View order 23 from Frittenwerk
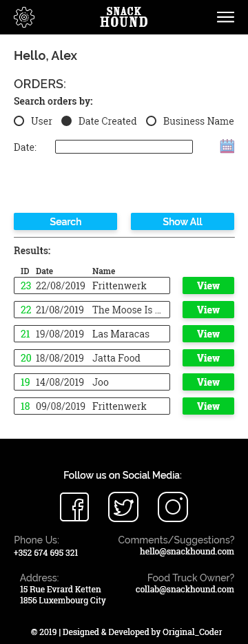The width and height of the screenshot is (248, 644). pyautogui.click(x=208, y=285)
